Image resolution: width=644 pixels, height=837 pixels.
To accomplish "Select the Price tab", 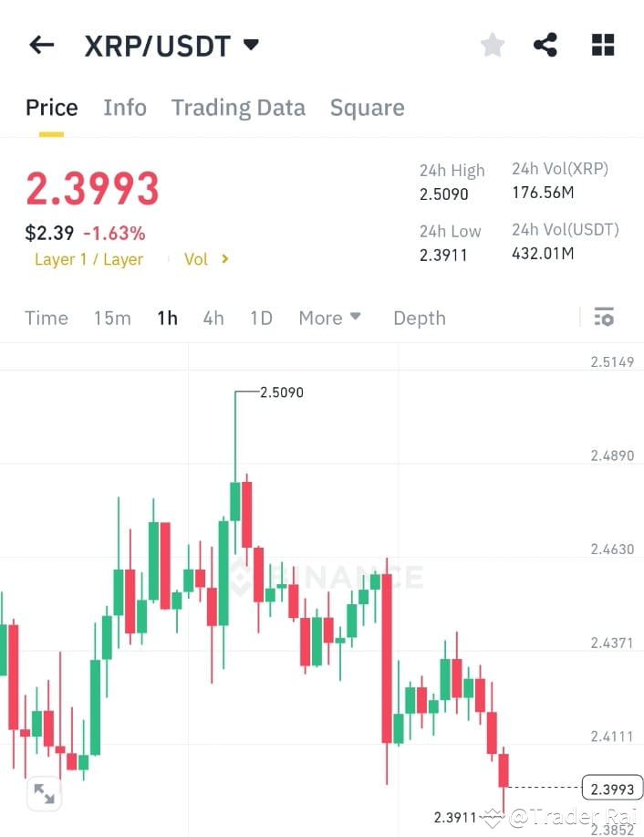I will tap(51, 107).
